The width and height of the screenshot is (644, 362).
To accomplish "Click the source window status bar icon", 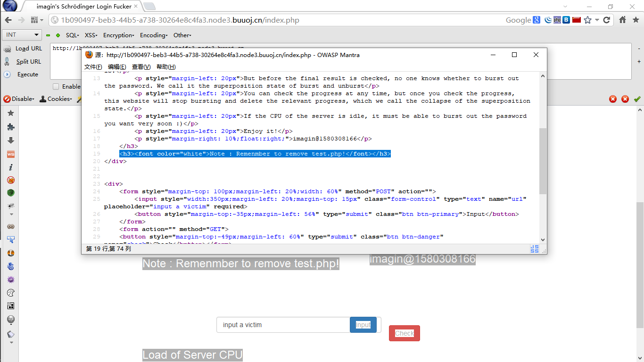I will pos(535,249).
